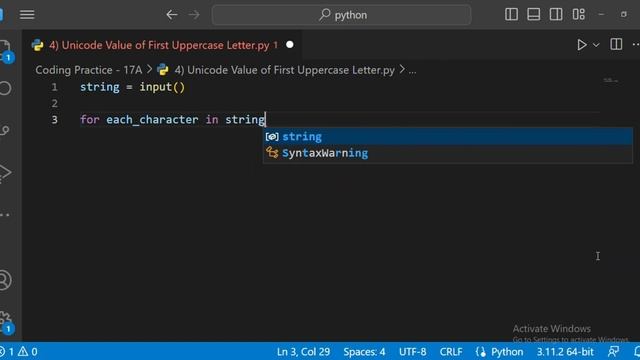Click the file name breadcrumb in the path

coord(284,70)
